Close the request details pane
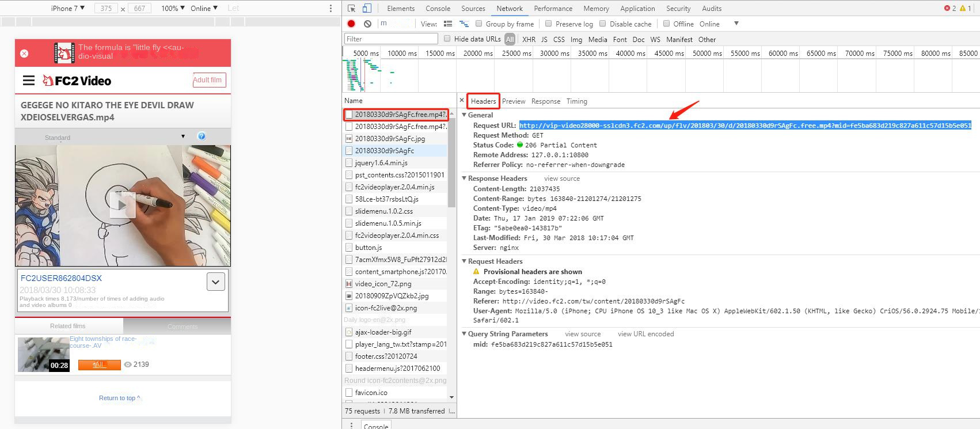980x429 pixels. coord(462,100)
